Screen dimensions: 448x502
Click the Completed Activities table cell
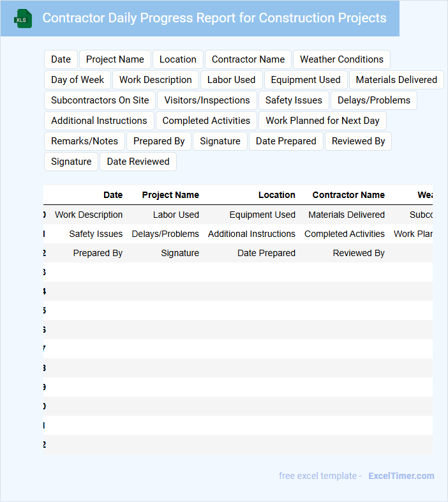pos(345,234)
